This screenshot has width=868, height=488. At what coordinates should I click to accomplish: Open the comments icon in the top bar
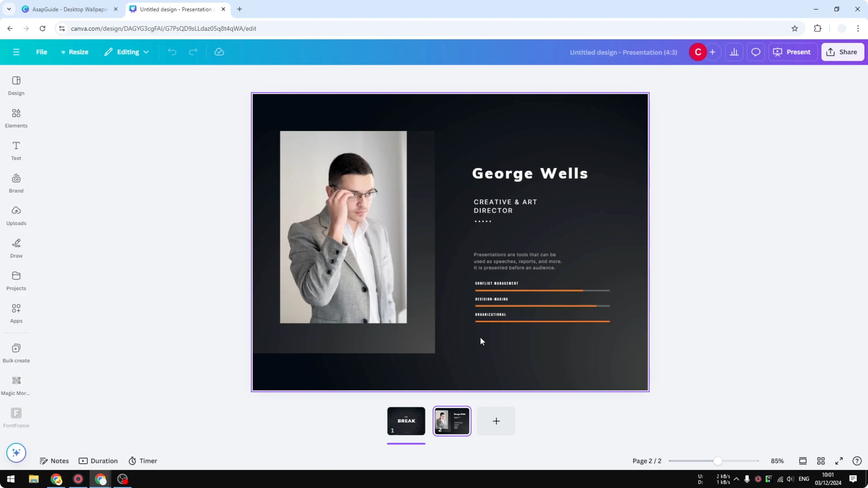(x=755, y=52)
